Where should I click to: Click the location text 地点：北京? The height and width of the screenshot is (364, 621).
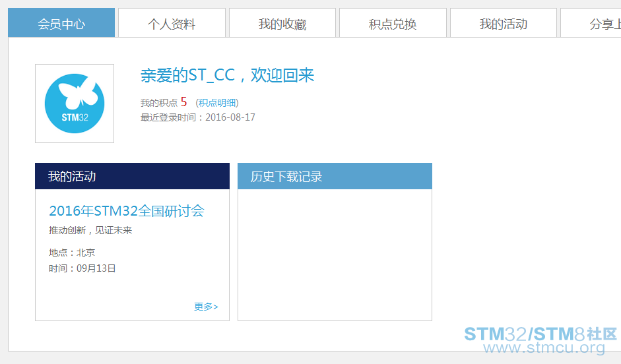72,253
